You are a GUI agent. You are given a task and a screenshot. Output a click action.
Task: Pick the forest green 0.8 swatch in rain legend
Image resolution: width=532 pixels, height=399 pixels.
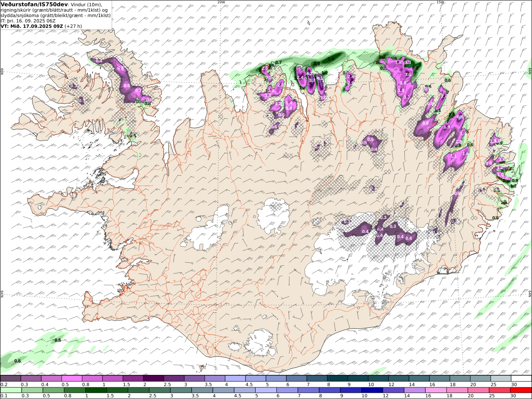click(x=74, y=390)
